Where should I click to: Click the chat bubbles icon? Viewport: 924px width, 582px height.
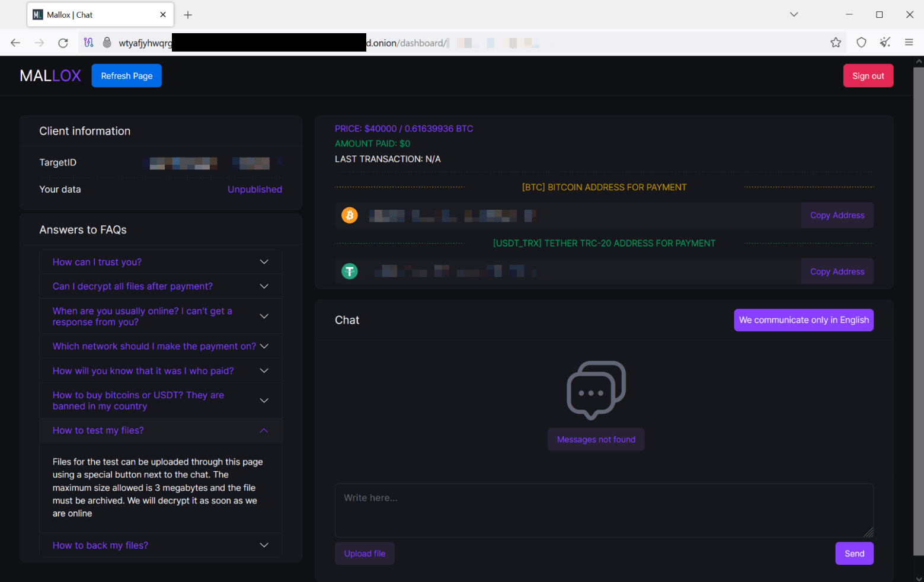596,390
